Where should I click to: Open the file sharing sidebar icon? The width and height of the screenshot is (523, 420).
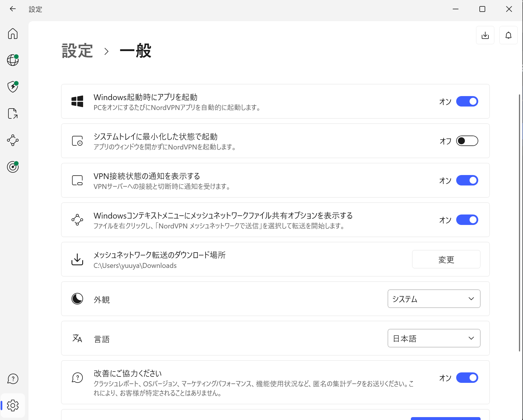(x=13, y=113)
